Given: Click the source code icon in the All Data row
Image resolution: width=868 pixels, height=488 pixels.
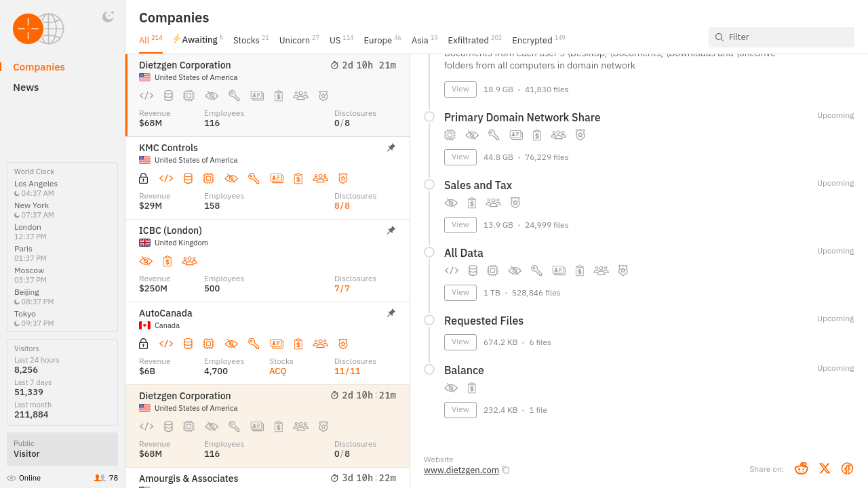Looking at the screenshot, I should 452,270.
